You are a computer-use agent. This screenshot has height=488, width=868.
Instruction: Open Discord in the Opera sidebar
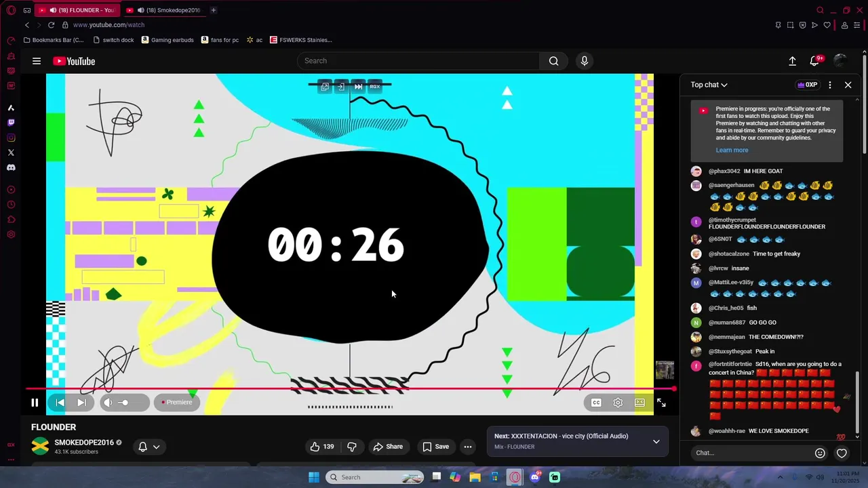pyautogui.click(x=11, y=167)
